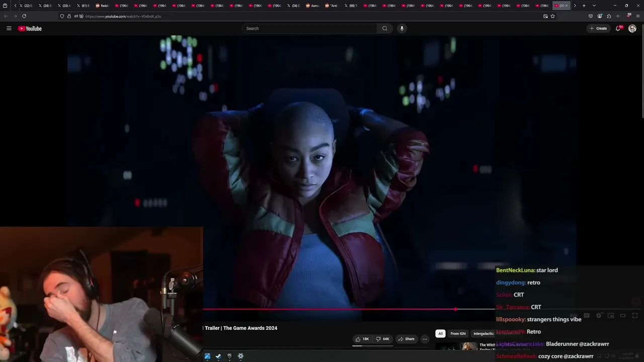Click the video title 'Trailer | The Game Awards 2024'
Image resolution: width=644 pixels, height=362 pixels.
pyautogui.click(x=241, y=328)
